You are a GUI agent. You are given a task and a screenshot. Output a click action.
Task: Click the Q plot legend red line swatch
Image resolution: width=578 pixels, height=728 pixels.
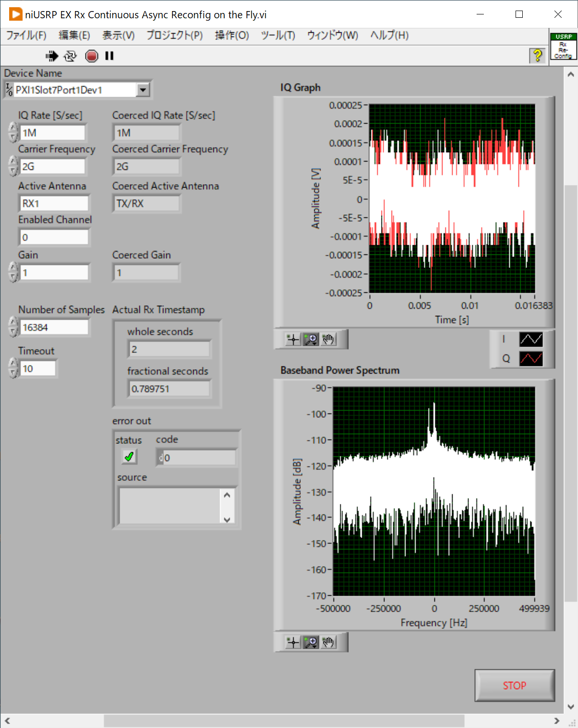531,359
